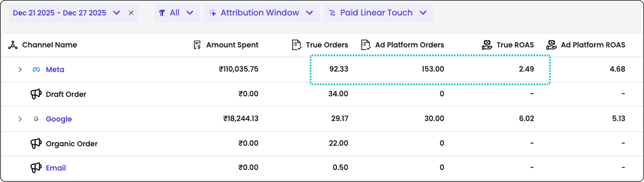Viewport: 644px width, 182px height.
Task: Sort by Ad Platform ROAS column header
Action: (x=593, y=45)
